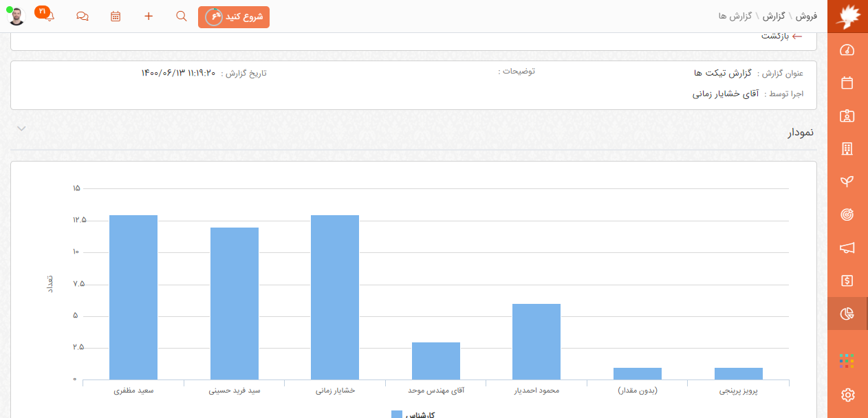The width and height of the screenshot is (868, 418).
Task: Click the chart bar for محمود احمدیار
Action: 536,342
